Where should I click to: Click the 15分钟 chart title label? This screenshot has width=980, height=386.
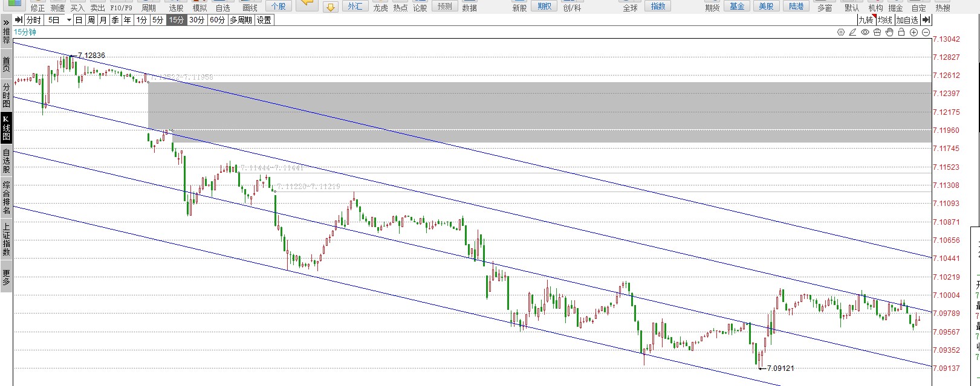point(25,33)
